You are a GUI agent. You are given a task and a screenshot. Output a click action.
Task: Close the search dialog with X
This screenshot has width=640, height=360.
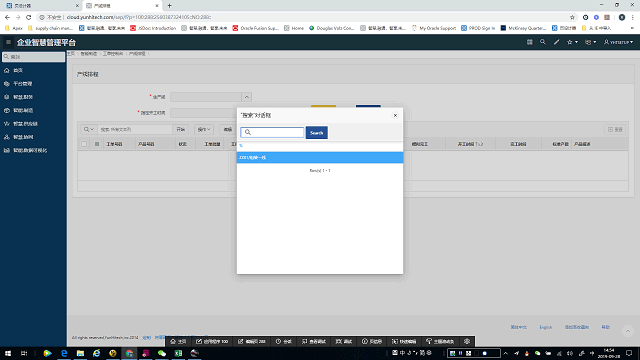395,116
